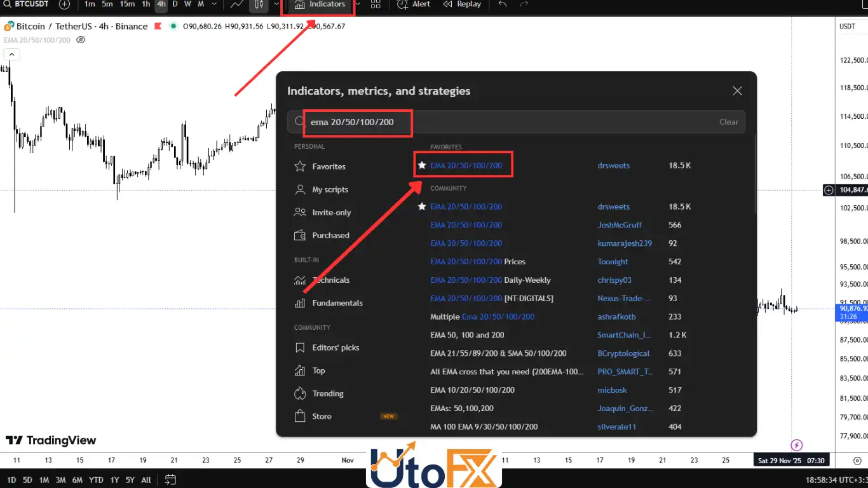Click the BTCUSDT symbol search icon

(7, 4)
